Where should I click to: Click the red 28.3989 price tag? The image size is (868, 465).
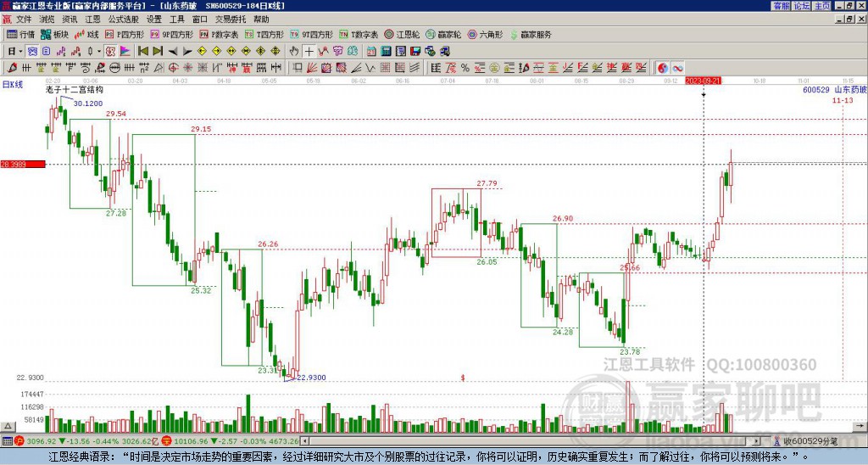tap(23, 164)
